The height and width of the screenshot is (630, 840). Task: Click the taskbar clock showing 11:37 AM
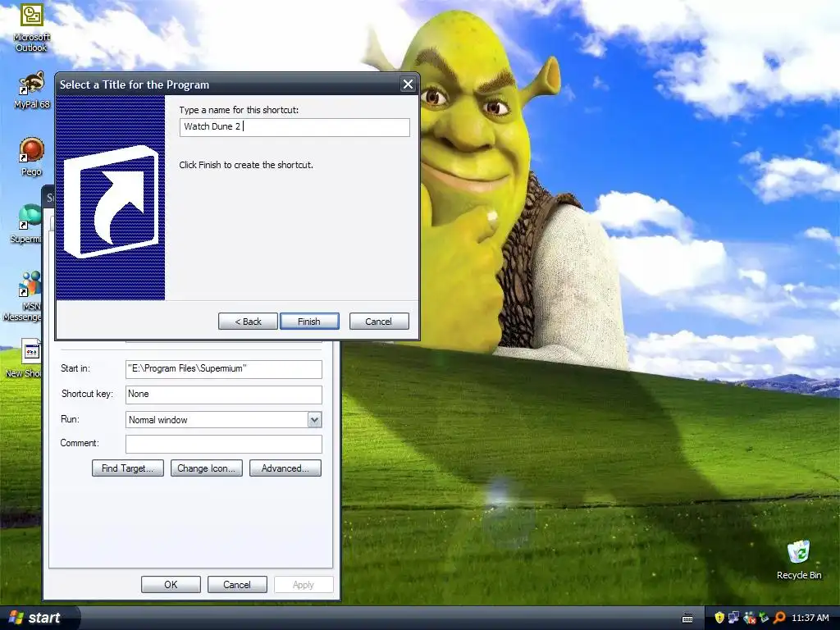810,618
